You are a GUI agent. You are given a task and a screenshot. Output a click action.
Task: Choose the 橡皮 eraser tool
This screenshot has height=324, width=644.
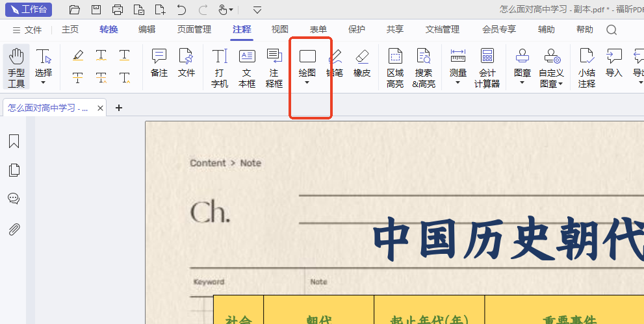click(362, 64)
